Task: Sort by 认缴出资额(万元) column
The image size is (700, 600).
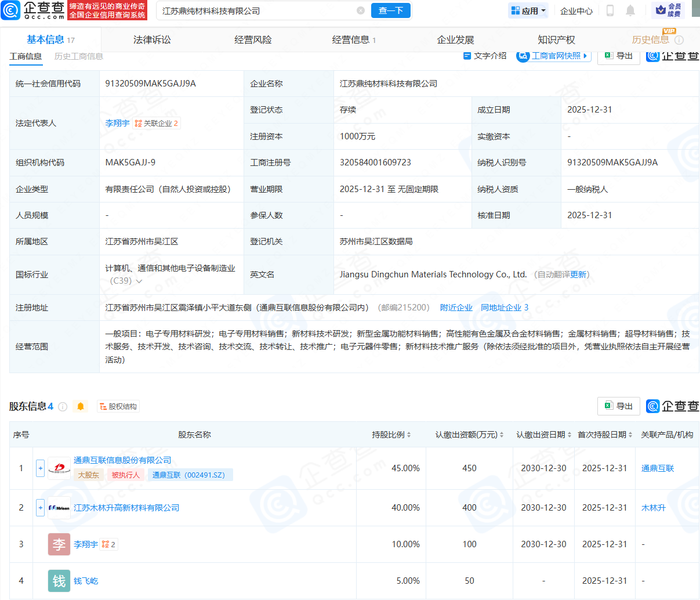Action: click(x=469, y=435)
